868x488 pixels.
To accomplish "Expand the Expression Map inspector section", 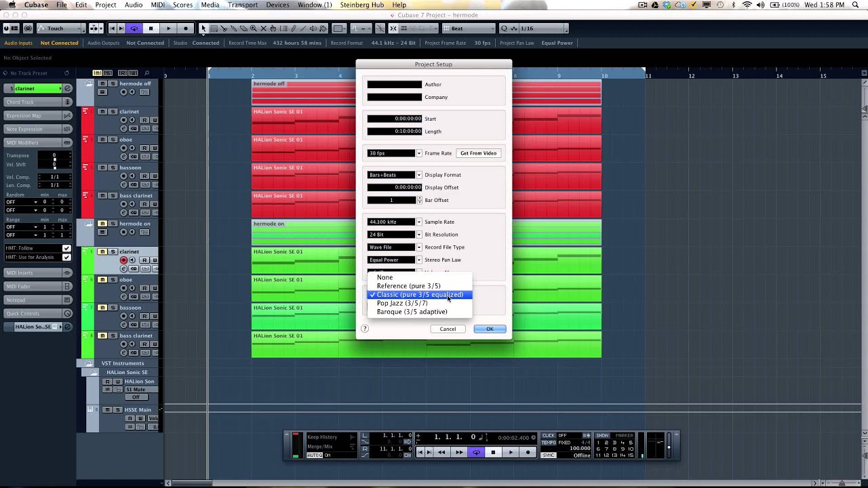I will point(38,115).
